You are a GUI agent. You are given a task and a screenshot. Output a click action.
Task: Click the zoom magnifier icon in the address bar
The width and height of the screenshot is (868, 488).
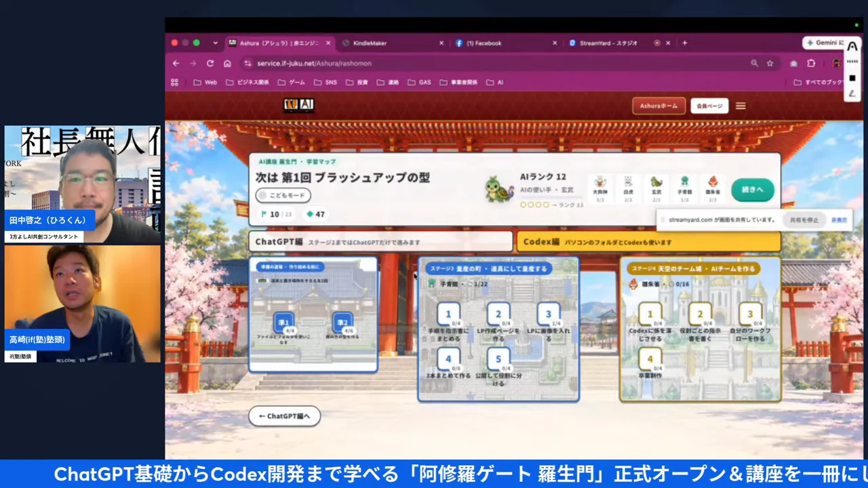[x=754, y=63]
